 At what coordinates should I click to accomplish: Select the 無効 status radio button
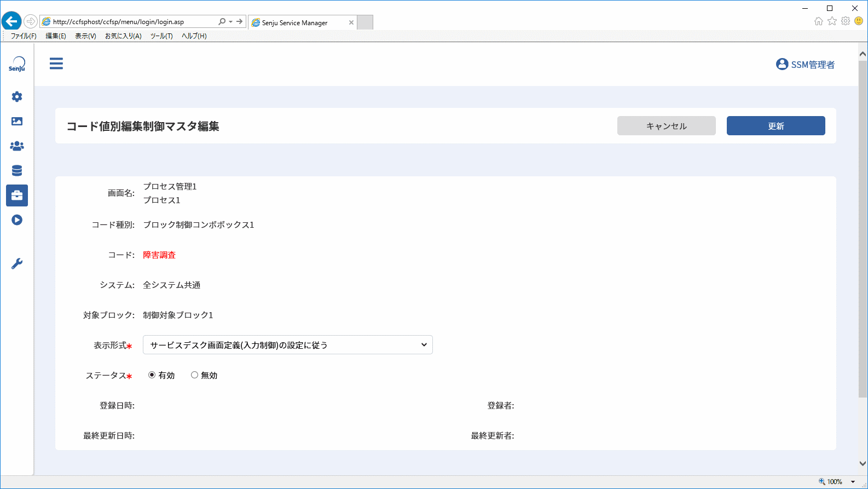pos(194,375)
